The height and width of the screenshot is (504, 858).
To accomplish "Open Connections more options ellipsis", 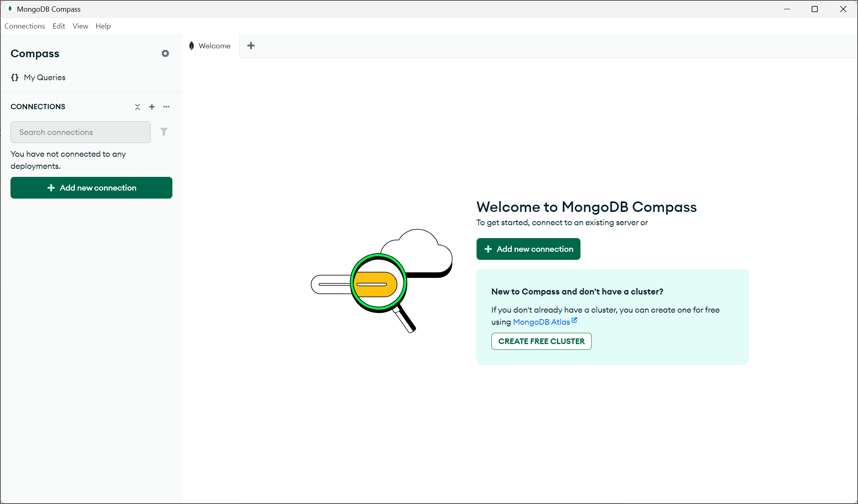I will click(166, 107).
